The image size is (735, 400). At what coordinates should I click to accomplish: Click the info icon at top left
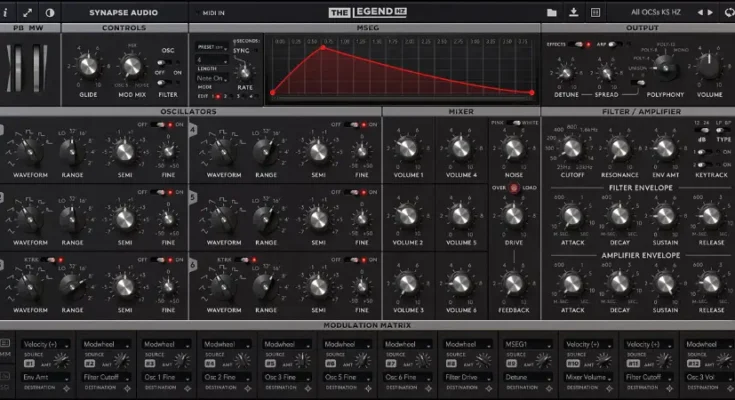point(8,12)
